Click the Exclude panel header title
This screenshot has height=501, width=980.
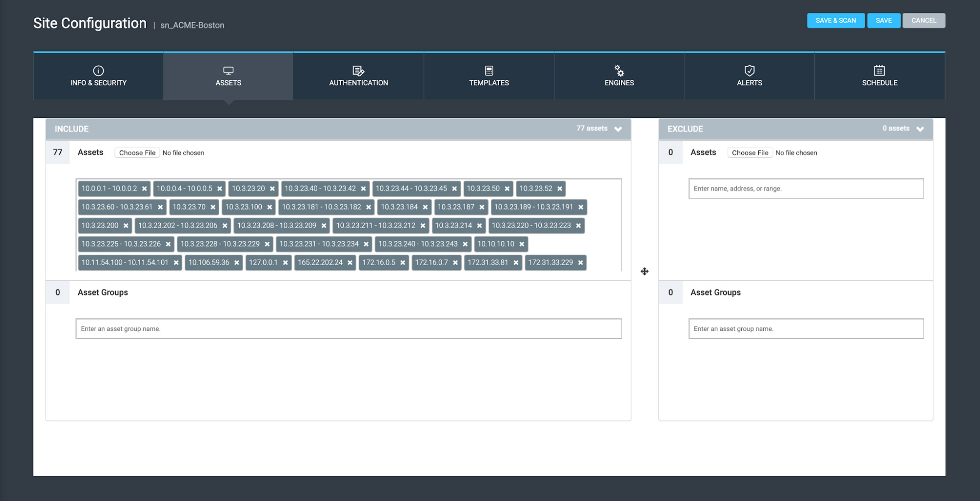point(685,129)
